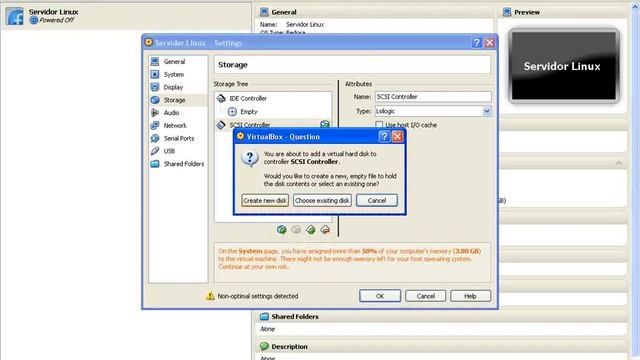This screenshot has height=360, width=640.
Task: Click the question mark icon in the dialog
Action: 249,158
